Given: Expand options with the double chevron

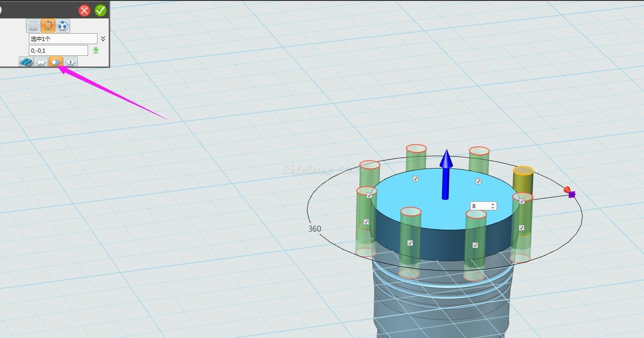Looking at the screenshot, I should (103, 39).
